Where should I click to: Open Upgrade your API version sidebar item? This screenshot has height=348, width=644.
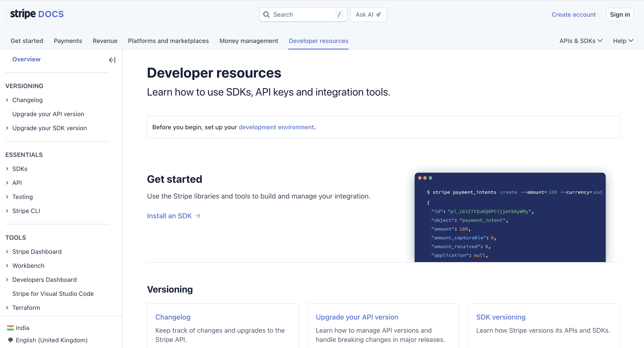[48, 114]
